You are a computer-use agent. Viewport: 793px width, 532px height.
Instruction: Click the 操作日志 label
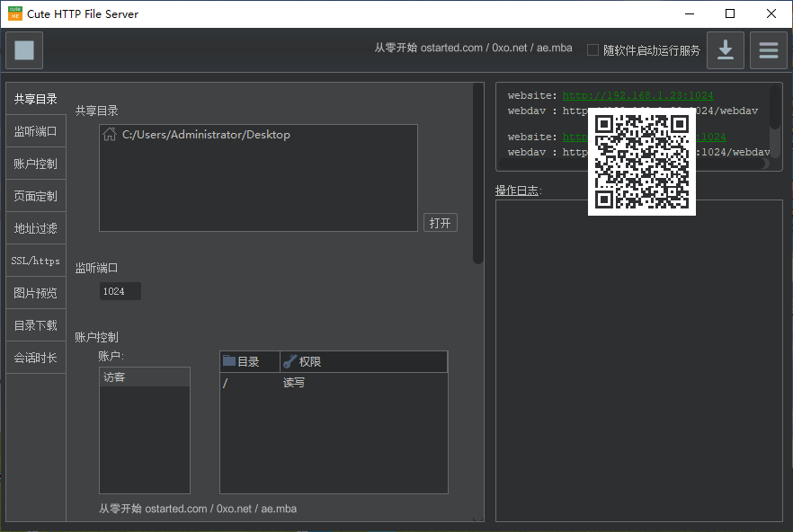point(519,191)
